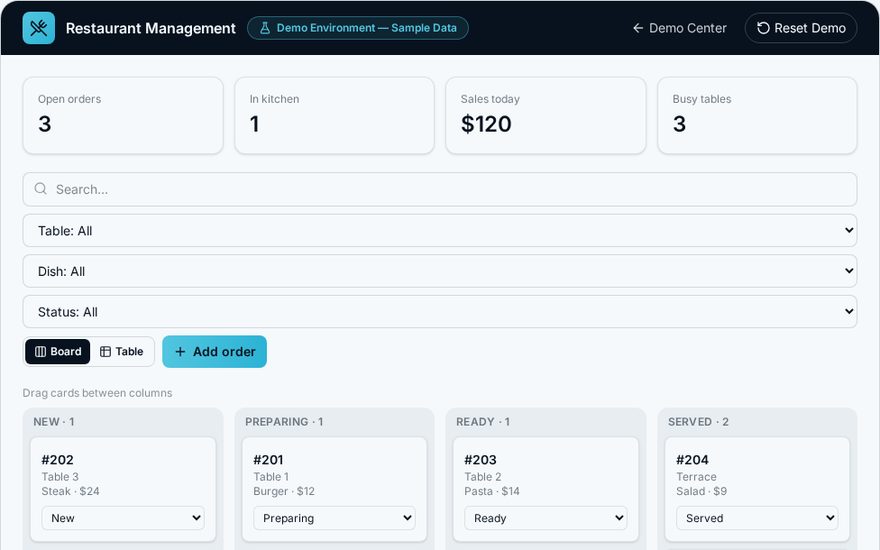Click the Drag cards between columns hint
The height and width of the screenshot is (550, 880).
(x=97, y=393)
